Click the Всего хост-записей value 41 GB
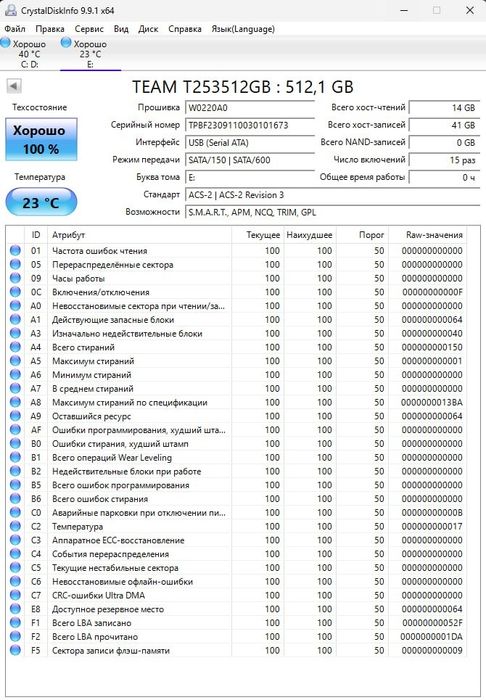Screen dimensions: 486x700 (444, 125)
